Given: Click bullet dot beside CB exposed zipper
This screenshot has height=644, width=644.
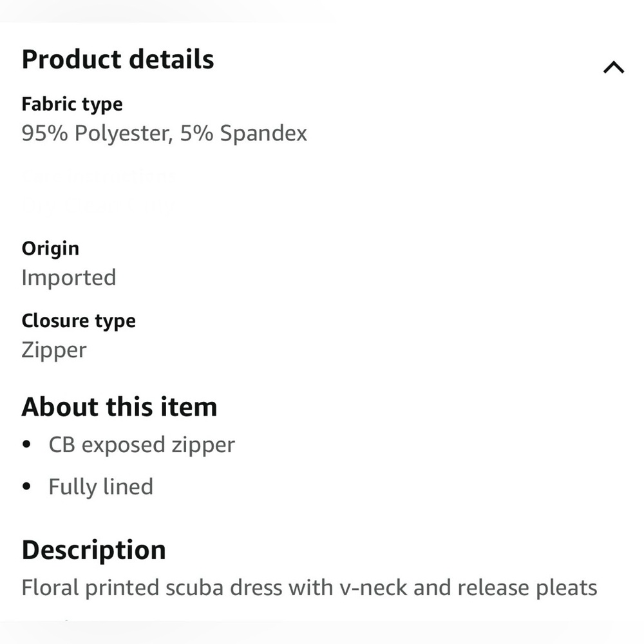Looking at the screenshot, I should pyautogui.click(x=26, y=445).
